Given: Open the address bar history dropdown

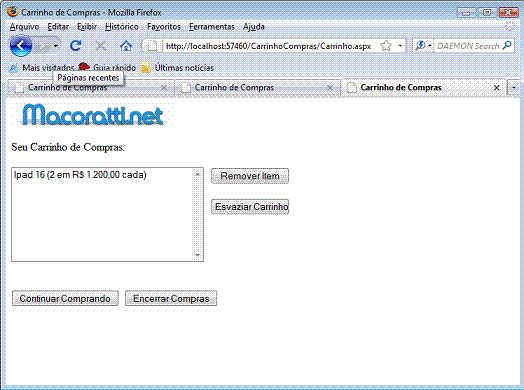Looking at the screenshot, I should [x=400, y=46].
